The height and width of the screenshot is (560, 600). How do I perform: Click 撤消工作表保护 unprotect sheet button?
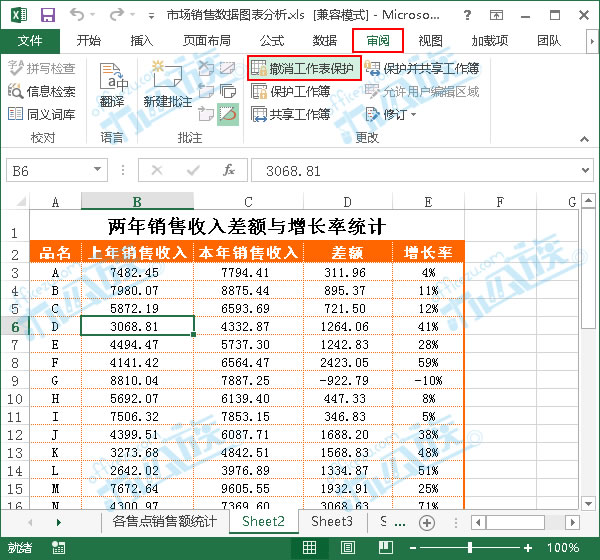point(304,68)
